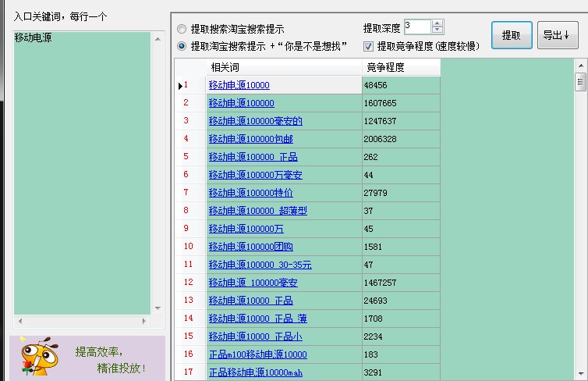Open link 移动电源10000 正品 薄
The height and width of the screenshot is (381, 588).
(257, 319)
